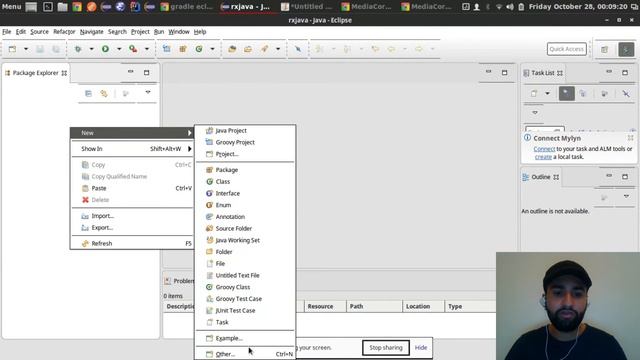Open Package Explorer view menu arrow
The image size is (640, 360).
click(x=148, y=93)
